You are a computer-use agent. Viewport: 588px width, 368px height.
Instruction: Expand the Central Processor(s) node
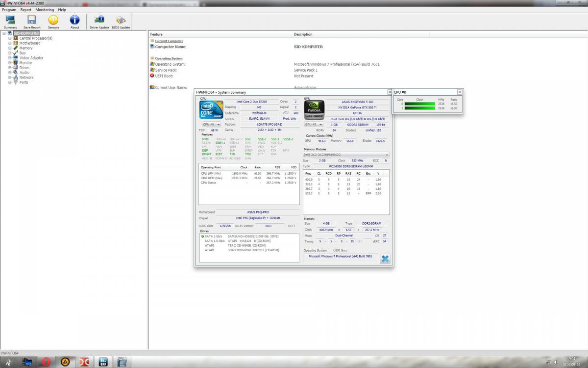[10, 38]
